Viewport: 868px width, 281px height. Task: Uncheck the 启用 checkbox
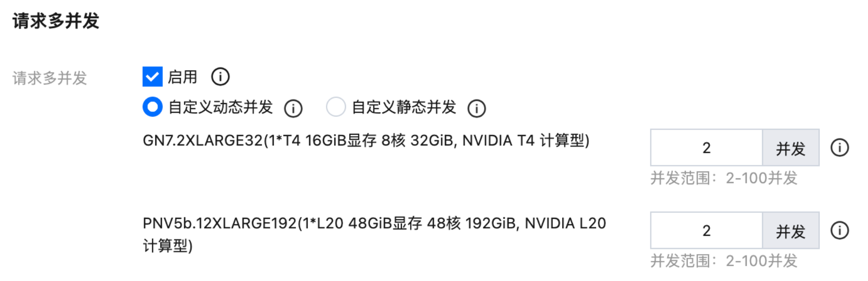point(152,77)
